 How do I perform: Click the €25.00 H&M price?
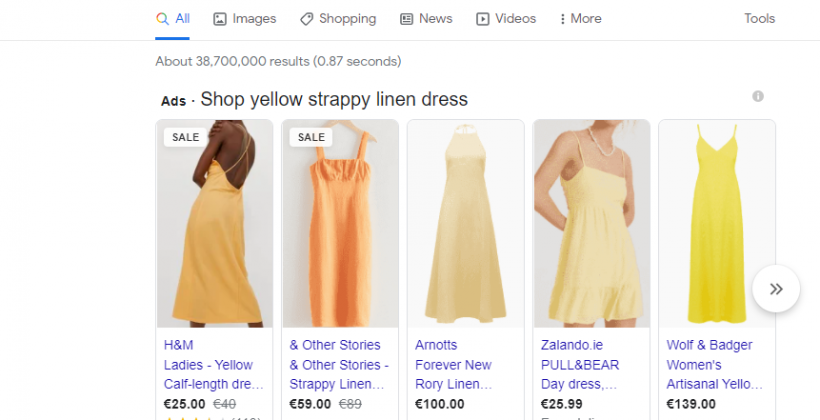[185, 404]
